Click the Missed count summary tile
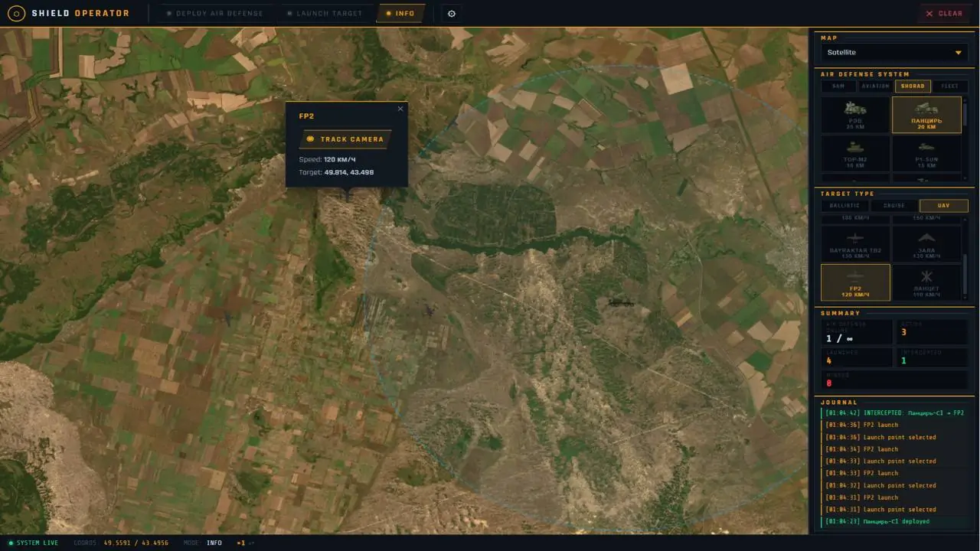Image resolution: width=980 pixels, height=551 pixels. 894,380
